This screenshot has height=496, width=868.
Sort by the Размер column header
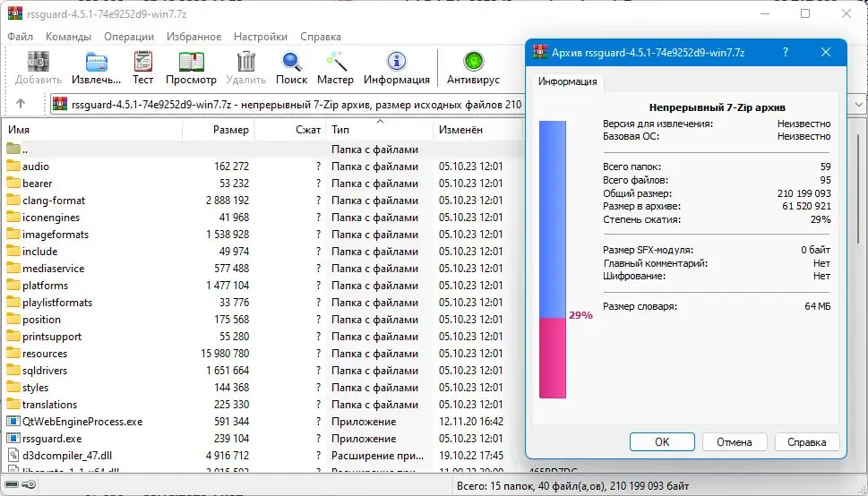click(x=218, y=130)
